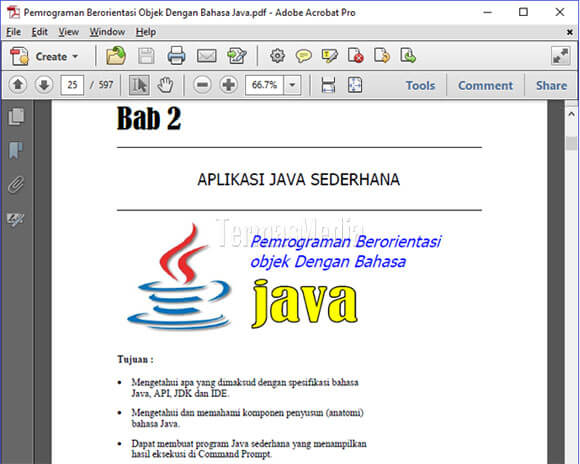The height and width of the screenshot is (464, 580).
Task: Print the document with the printer icon
Action: point(176,56)
